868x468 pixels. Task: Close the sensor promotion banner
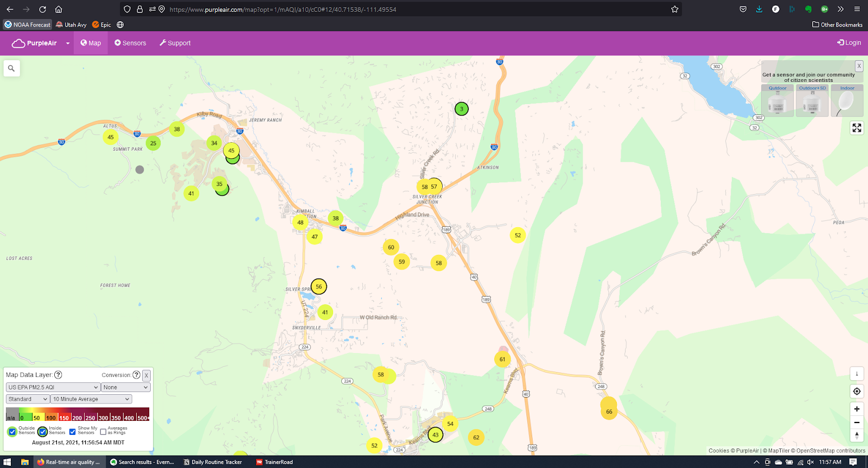pos(859,66)
